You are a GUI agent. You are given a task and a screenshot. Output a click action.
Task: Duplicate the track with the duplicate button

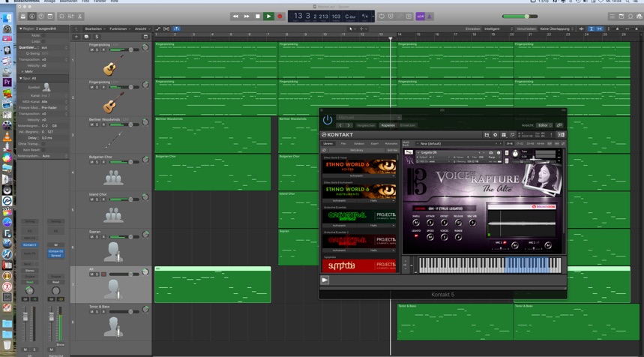coord(86,37)
